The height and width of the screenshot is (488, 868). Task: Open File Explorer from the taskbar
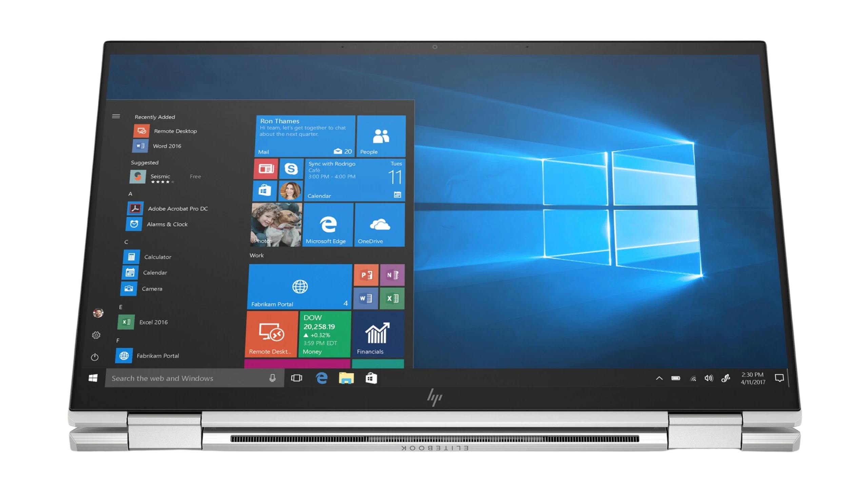[x=346, y=378]
